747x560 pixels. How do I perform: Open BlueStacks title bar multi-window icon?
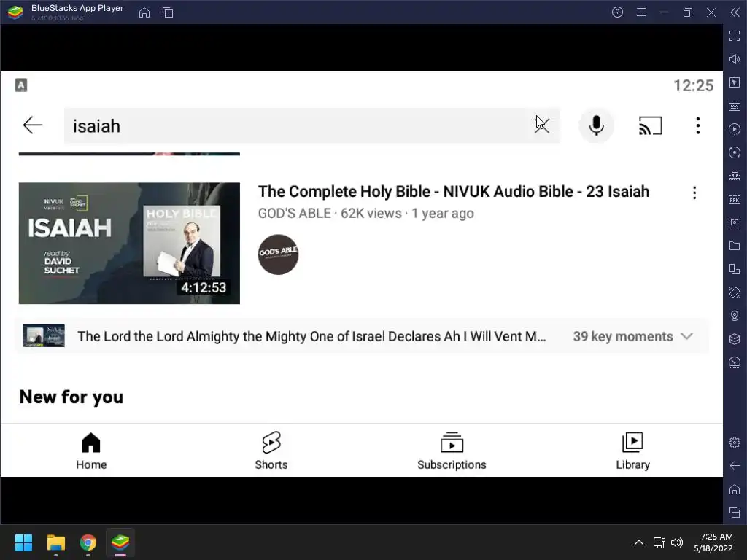pyautogui.click(x=168, y=13)
